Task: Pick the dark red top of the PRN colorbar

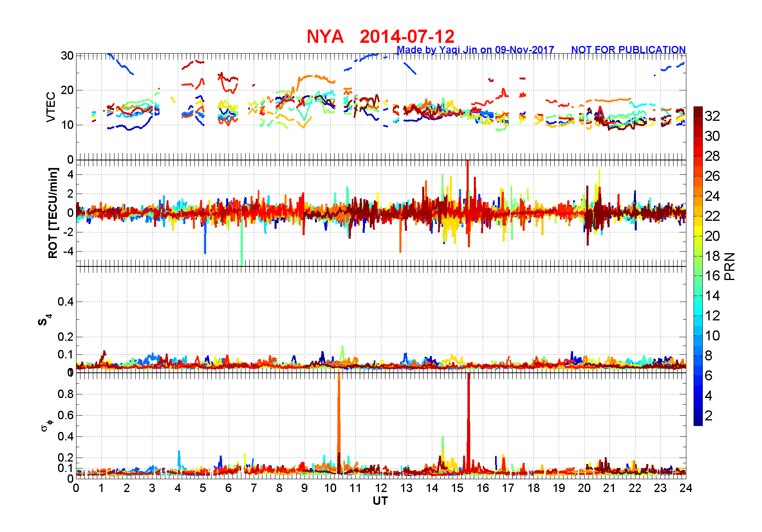Action: 698,111
